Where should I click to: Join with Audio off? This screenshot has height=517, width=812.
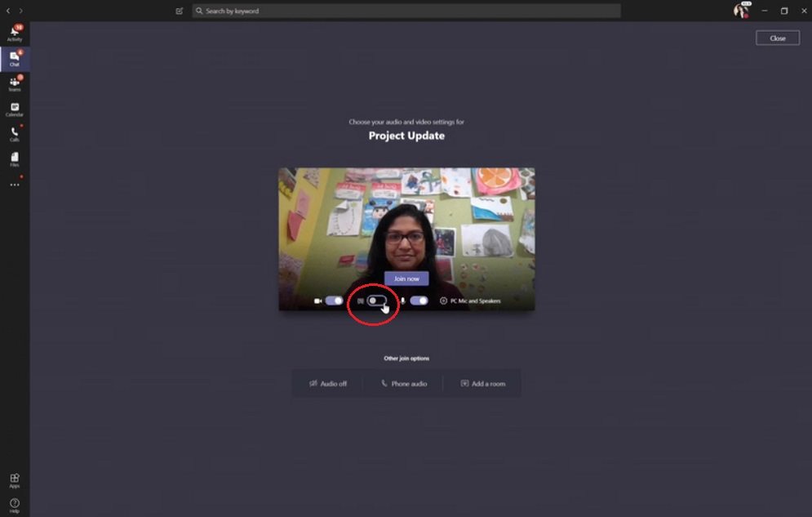click(x=330, y=382)
